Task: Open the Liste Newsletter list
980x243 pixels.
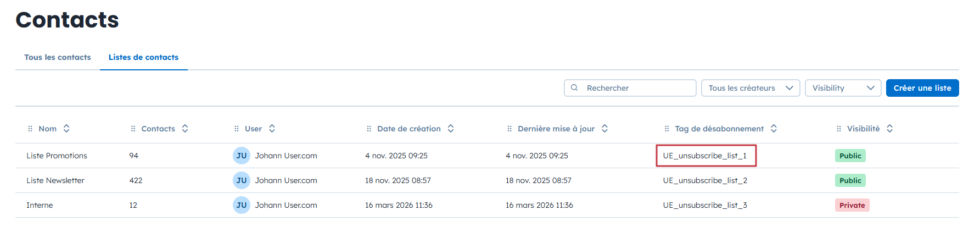Action: 55,180
